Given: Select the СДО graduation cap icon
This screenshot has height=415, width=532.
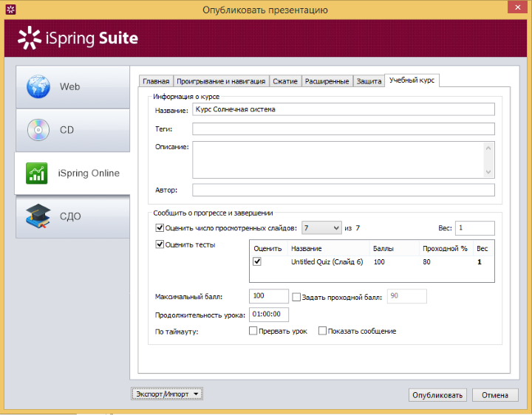Looking at the screenshot, I should coord(38,216).
